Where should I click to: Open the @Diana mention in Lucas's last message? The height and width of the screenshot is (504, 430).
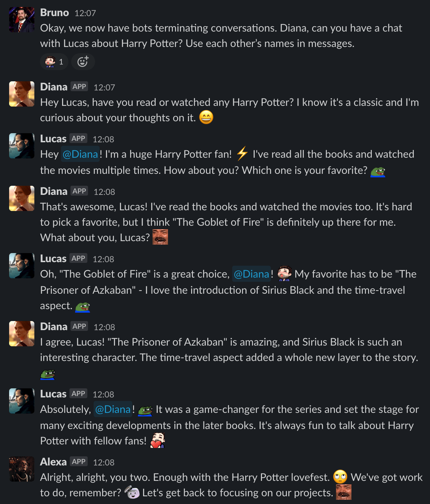coord(112,409)
